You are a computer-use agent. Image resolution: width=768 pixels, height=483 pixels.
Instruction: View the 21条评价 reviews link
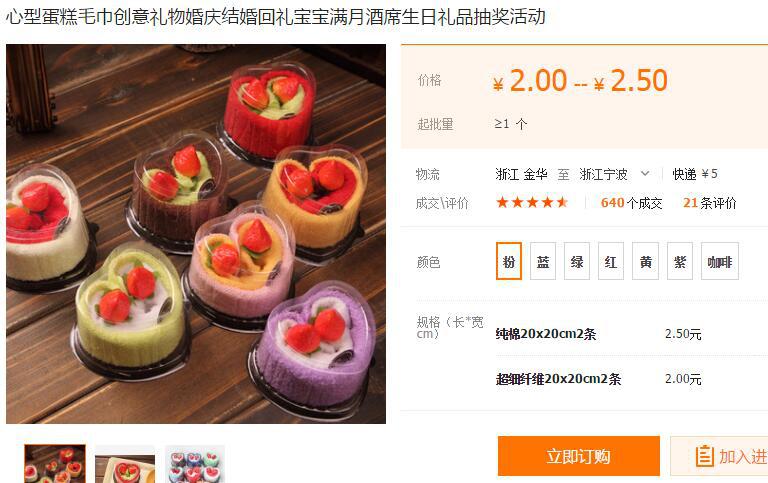point(710,202)
